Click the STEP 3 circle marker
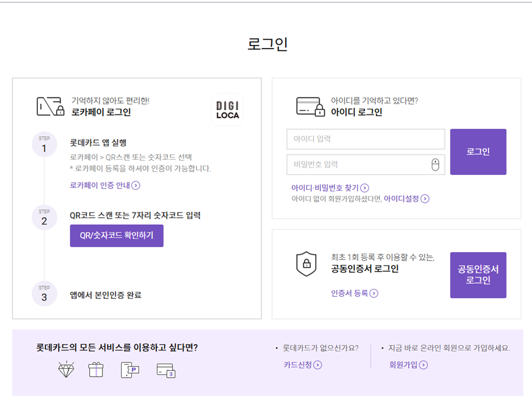Screen dimensions: 532x401 pyautogui.click(x=44, y=294)
